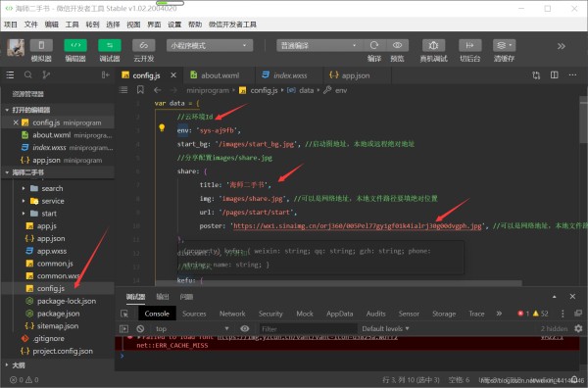Toggle the editor (编辑器) panel button
The image size is (588, 388).
75,45
